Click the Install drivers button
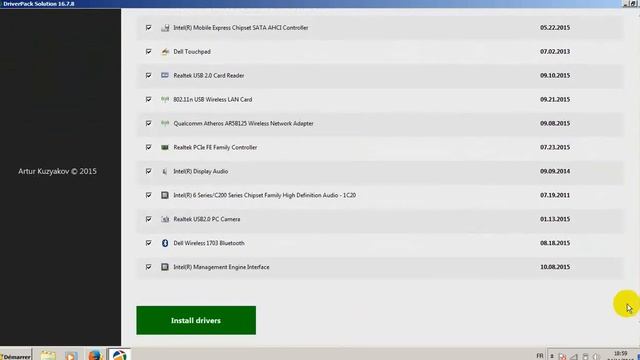Screen dimensions: 640x360 (196, 320)
